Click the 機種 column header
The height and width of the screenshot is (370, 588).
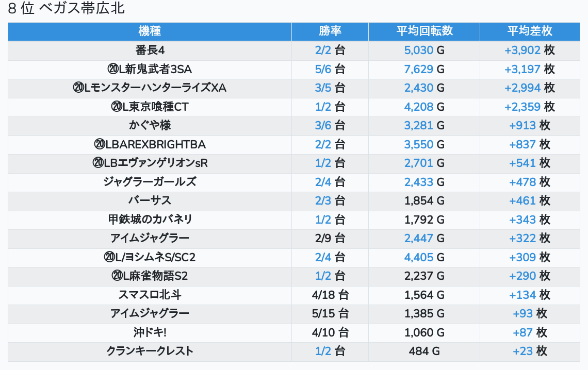150,31
